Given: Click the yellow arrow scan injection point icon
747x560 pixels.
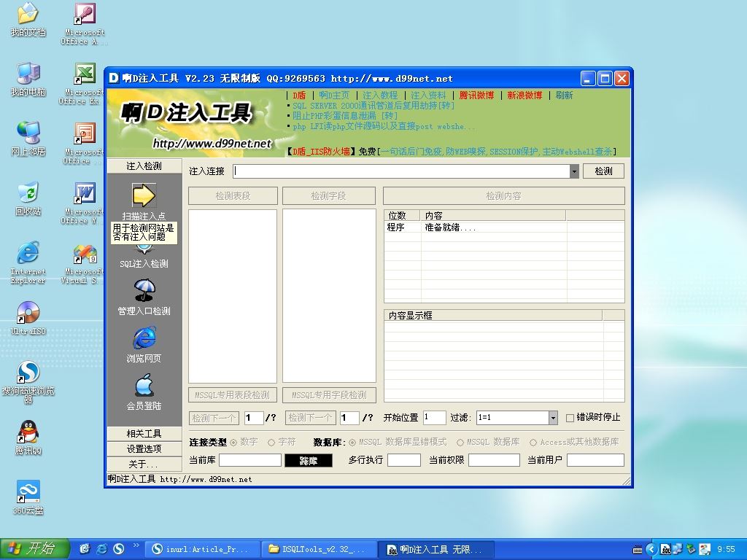Looking at the screenshot, I should point(144,195).
